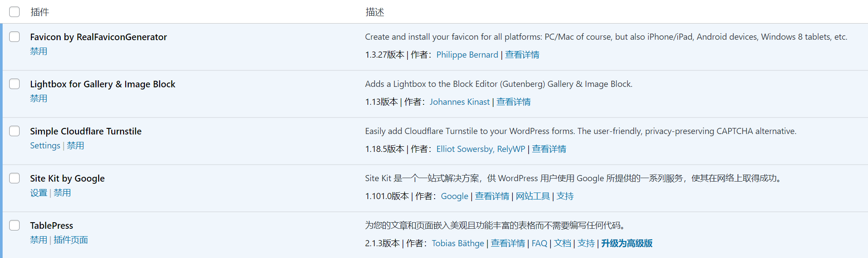Click 升级为高级版 for TablePress
This screenshot has height=258, width=868.
(626, 244)
